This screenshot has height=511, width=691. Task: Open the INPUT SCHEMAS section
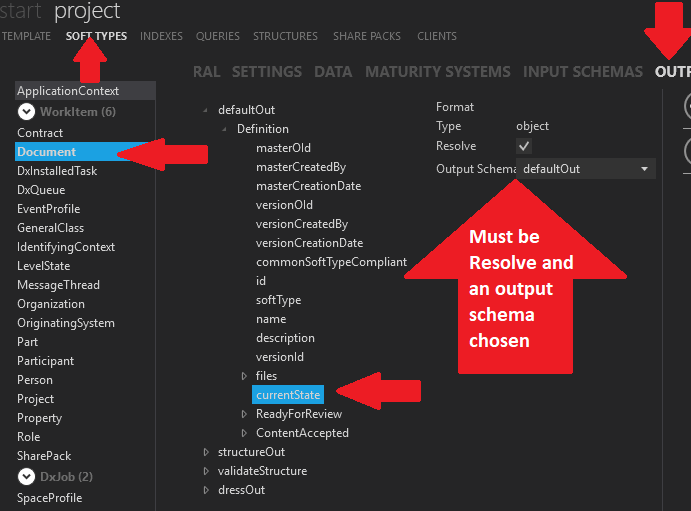coord(583,72)
